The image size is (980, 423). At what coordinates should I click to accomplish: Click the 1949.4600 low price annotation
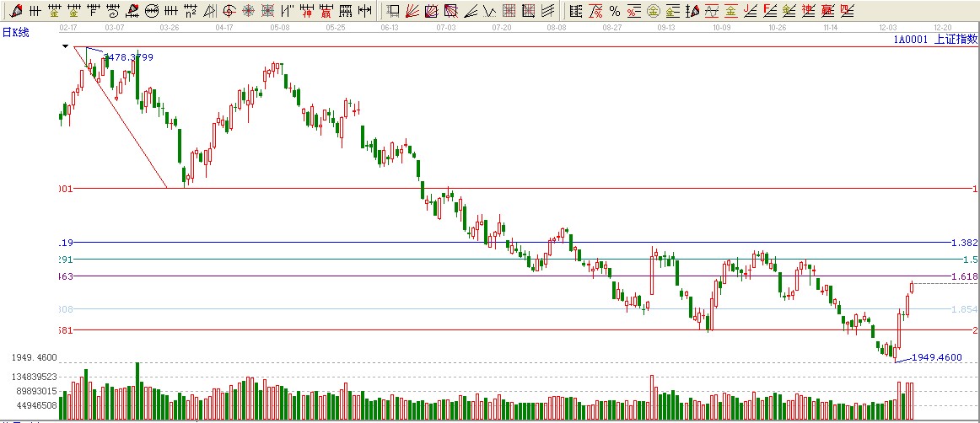coord(936,357)
